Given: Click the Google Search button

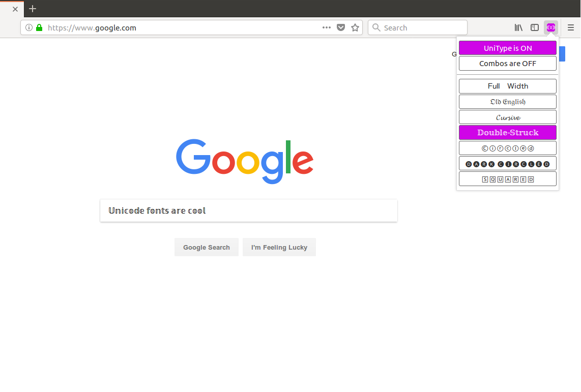Looking at the screenshot, I should tap(207, 247).
